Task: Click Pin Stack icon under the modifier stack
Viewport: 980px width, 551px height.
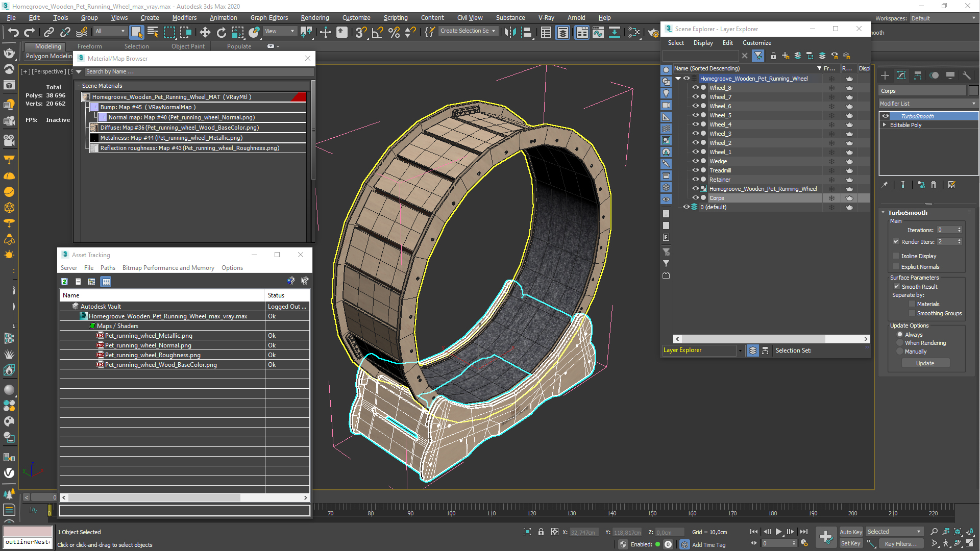Action: [x=885, y=185]
